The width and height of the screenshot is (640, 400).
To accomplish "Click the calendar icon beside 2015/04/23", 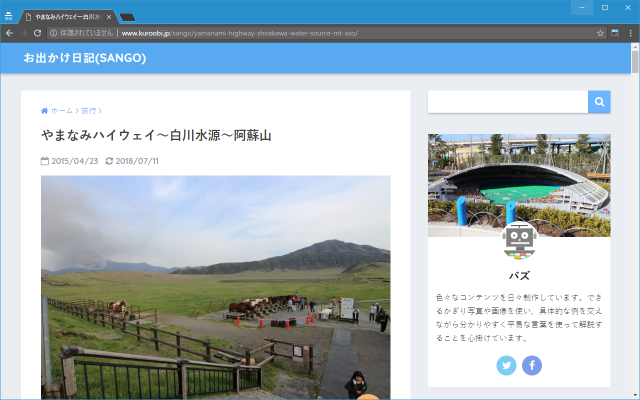I will [x=45, y=161].
